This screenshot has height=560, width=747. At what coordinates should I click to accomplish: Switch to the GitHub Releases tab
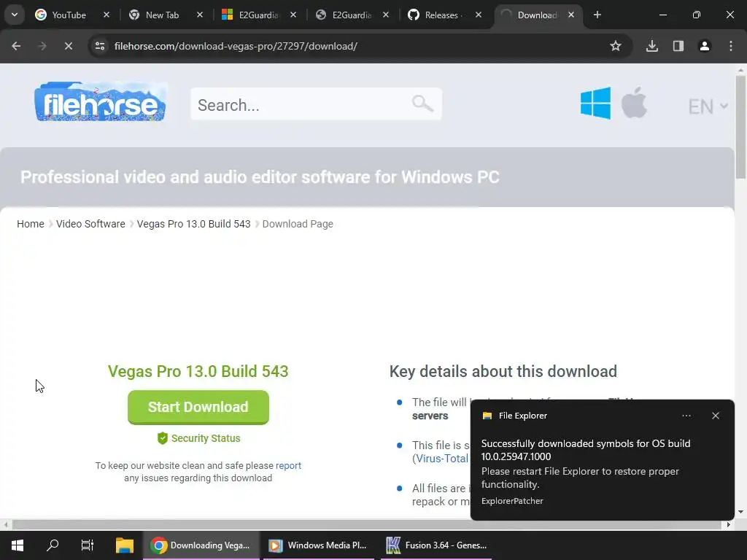(x=444, y=15)
